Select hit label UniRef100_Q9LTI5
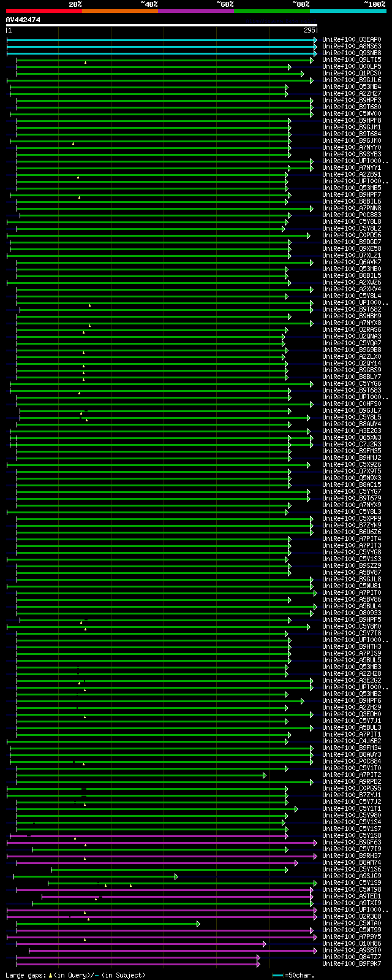Image resolution: width=392 pixels, height=980 pixels. 352,59
